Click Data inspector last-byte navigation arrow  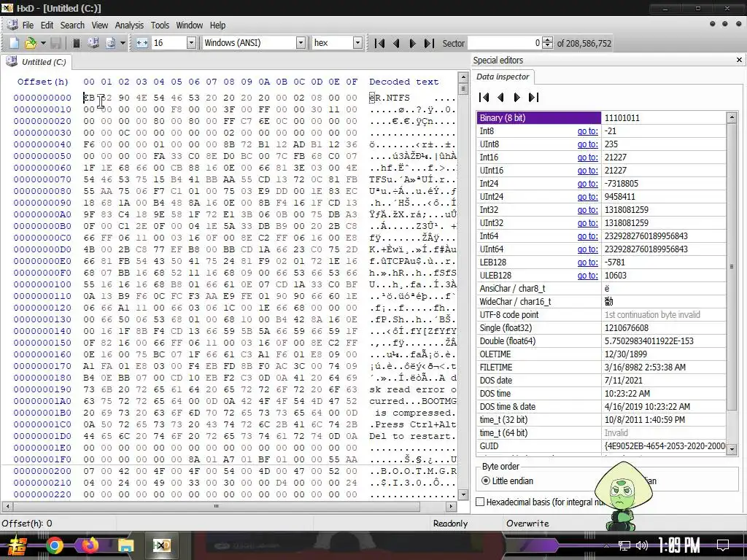click(x=533, y=98)
